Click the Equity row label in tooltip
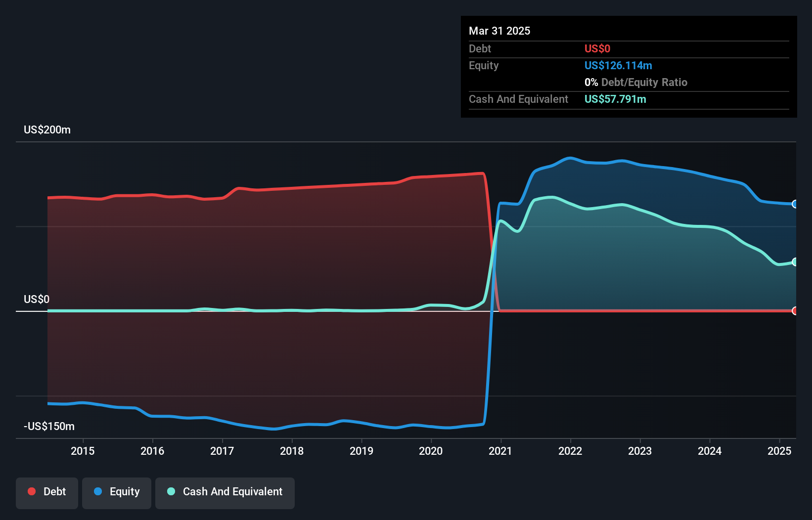This screenshot has height=520, width=812. tap(484, 66)
